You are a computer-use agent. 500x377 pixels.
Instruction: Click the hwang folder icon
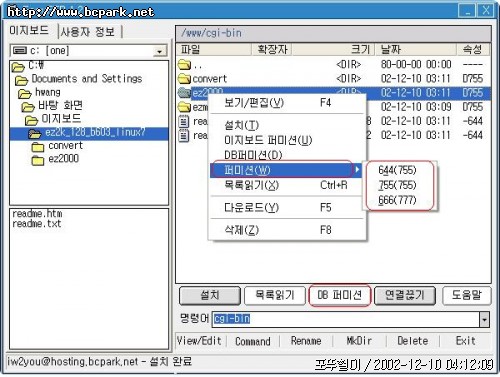coord(25,94)
